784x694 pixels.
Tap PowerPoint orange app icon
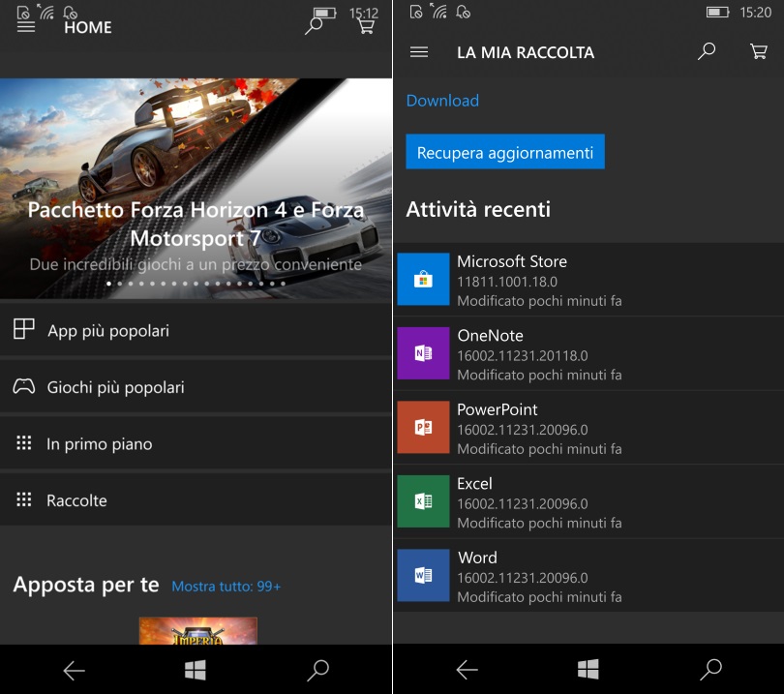424,427
